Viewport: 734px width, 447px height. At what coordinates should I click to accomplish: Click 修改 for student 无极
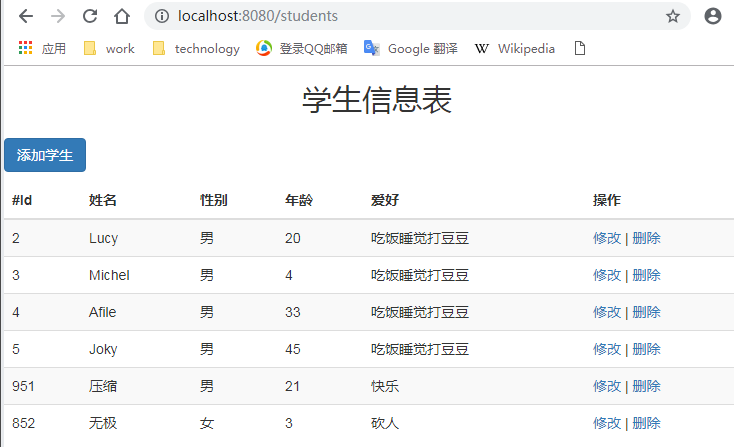(x=607, y=423)
